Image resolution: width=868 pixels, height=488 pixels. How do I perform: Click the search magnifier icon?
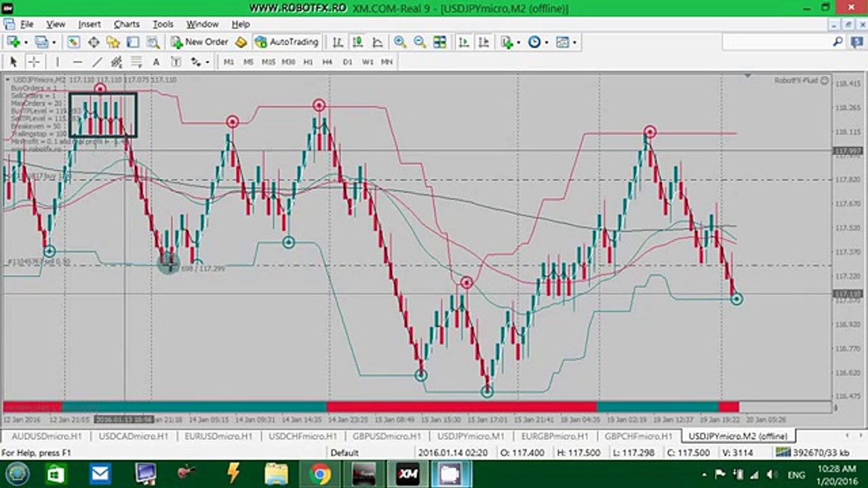pyautogui.click(x=838, y=42)
